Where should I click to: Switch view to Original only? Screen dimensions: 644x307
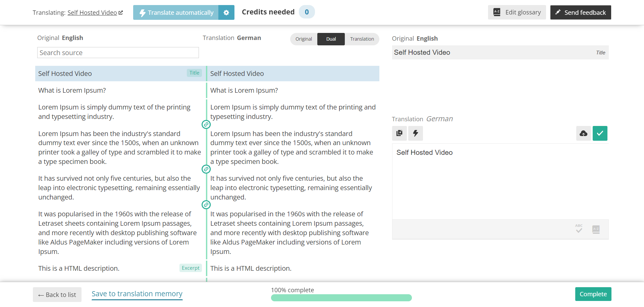click(304, 39)
